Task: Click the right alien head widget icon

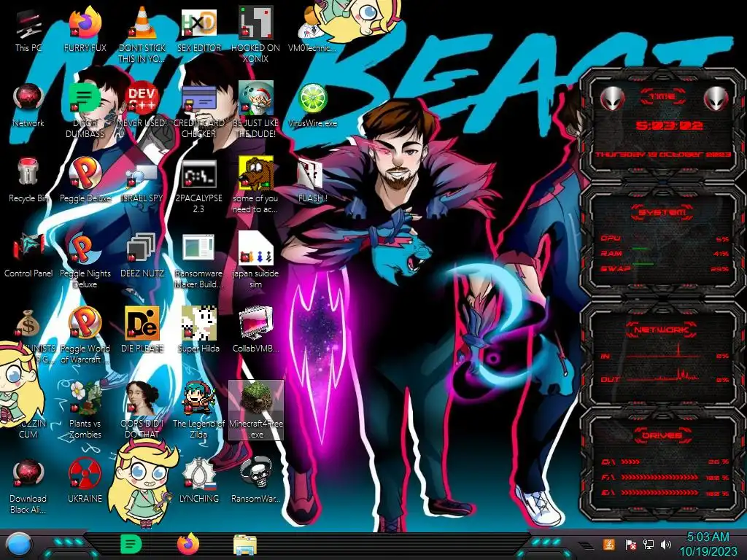Action: tap(716, 99)
